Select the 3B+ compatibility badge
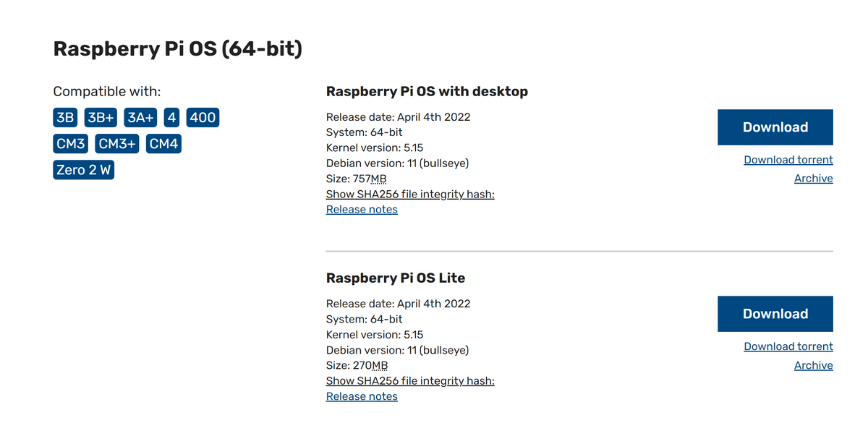868x444 pixels. coord(101,118)
